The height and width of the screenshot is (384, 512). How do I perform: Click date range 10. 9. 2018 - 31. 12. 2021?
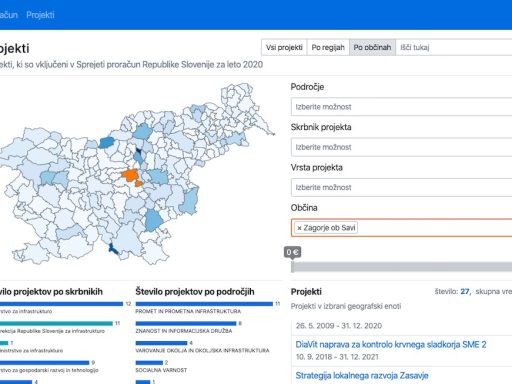pyautogui.click(x=337, y=357)
